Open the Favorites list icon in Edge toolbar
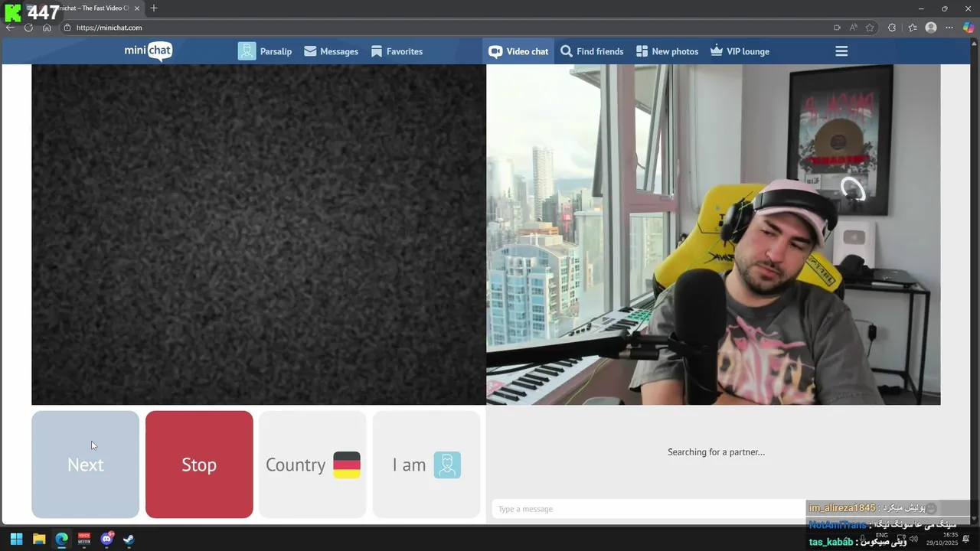This screenshot has height=551, width=980. (x=913, y=28)
